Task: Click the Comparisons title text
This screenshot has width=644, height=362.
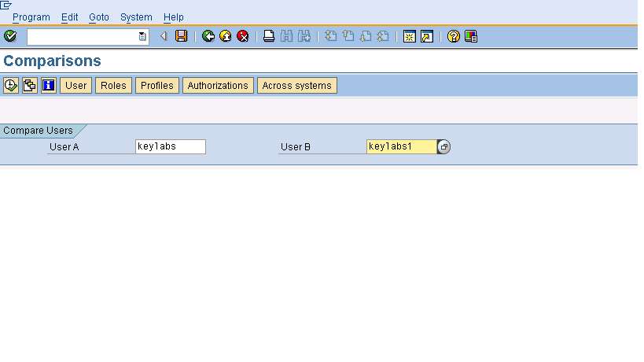Action: click(x=52, y=61)
